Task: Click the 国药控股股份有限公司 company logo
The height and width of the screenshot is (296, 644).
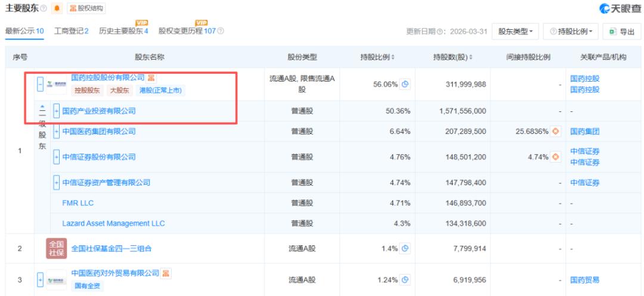Action: point(56,85)
